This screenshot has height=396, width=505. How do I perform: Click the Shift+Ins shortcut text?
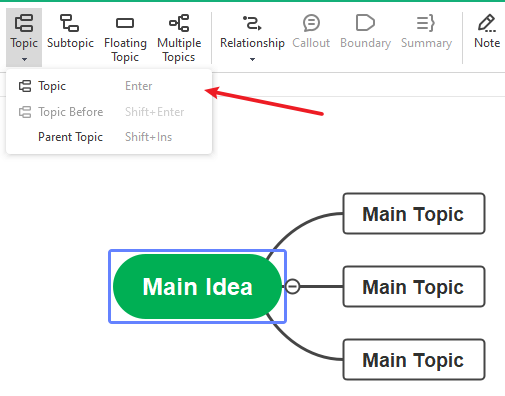(x=148, y=137)
